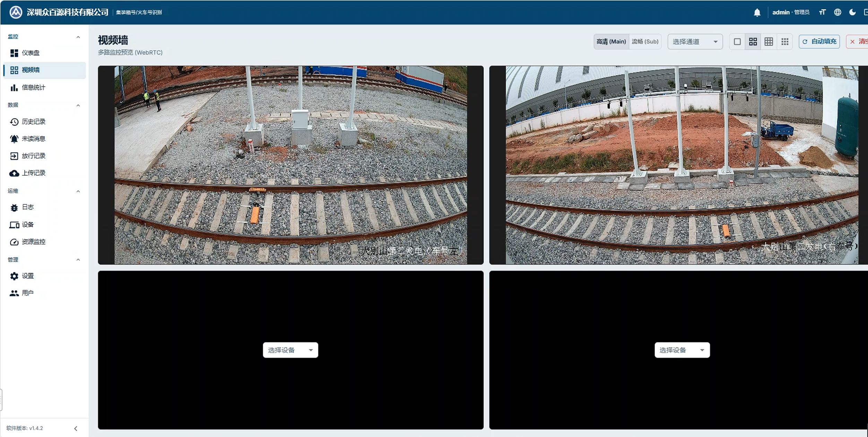Select 4x4 dense grid layout icon
The width and height of the screenshot is (868, 437).
pyautogui.click(x=785, y=42)
